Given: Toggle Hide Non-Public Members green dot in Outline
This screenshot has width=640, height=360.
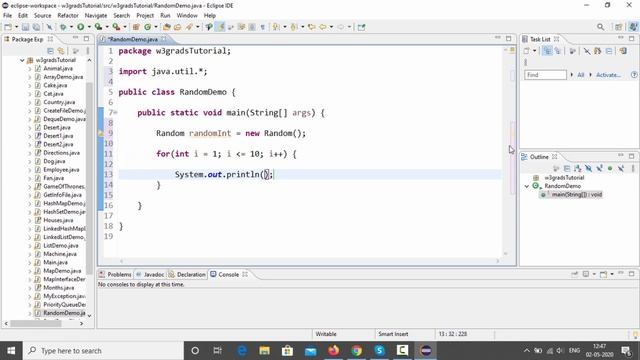Looking at the screenshot, I should pyautogui.click(x=610, y=168).
